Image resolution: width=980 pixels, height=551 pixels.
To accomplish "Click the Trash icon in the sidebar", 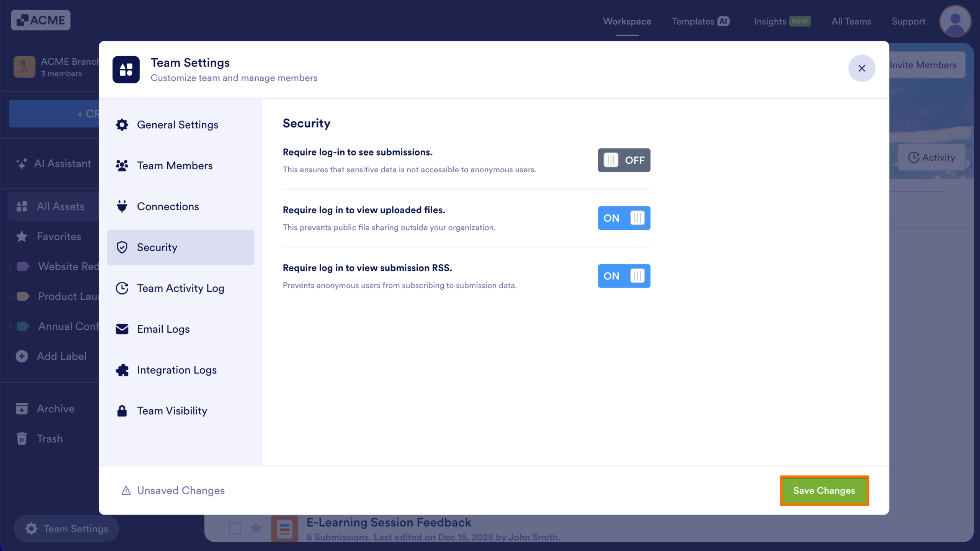I will click(x=22, y=438).
